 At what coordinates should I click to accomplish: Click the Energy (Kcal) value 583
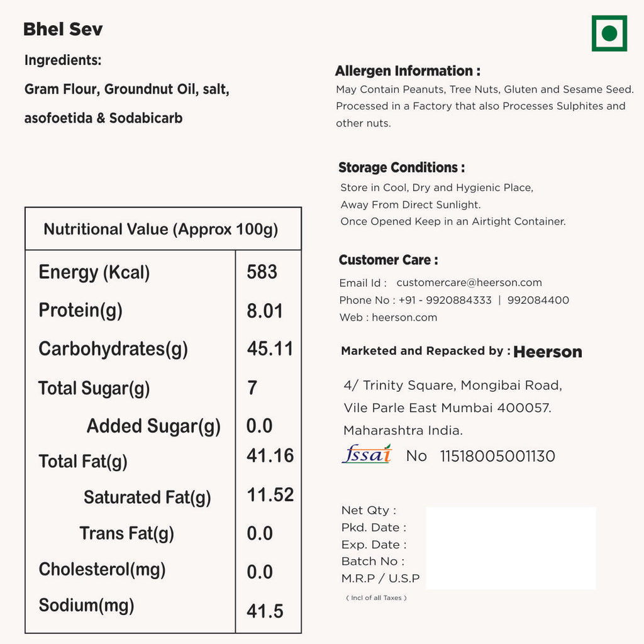262,272
